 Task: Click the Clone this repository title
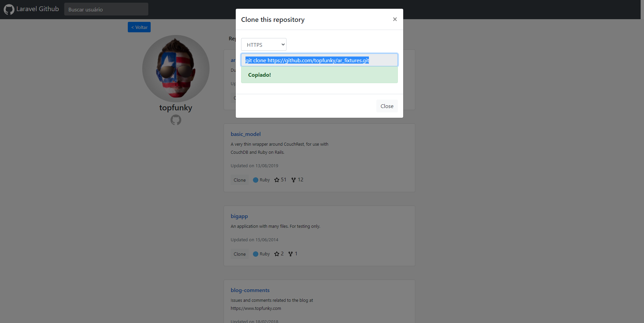point(273,20)
